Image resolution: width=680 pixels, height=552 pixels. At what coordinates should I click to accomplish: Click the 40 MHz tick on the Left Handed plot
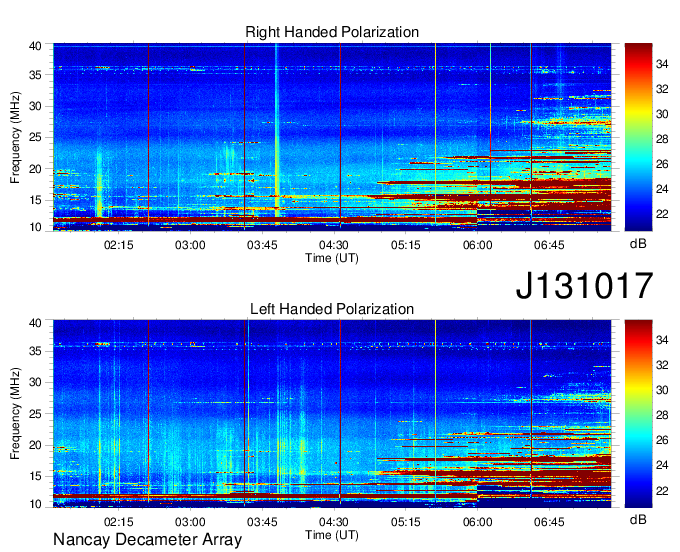35,323
